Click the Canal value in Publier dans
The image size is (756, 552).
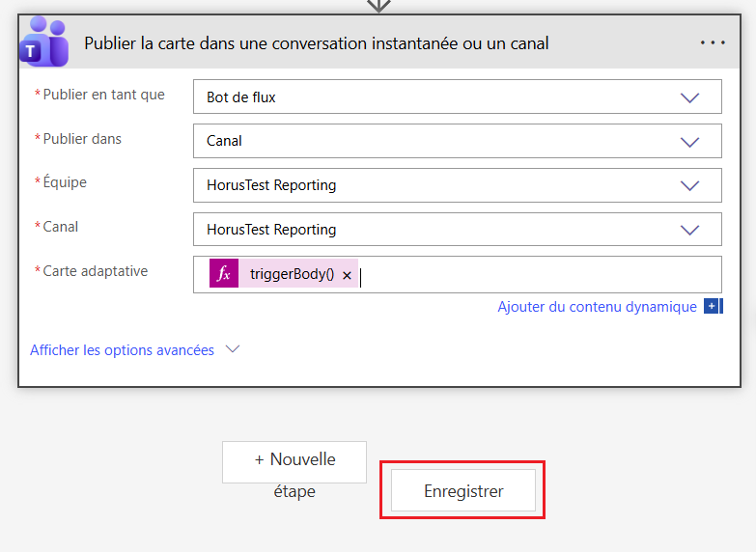coord(225,141)
